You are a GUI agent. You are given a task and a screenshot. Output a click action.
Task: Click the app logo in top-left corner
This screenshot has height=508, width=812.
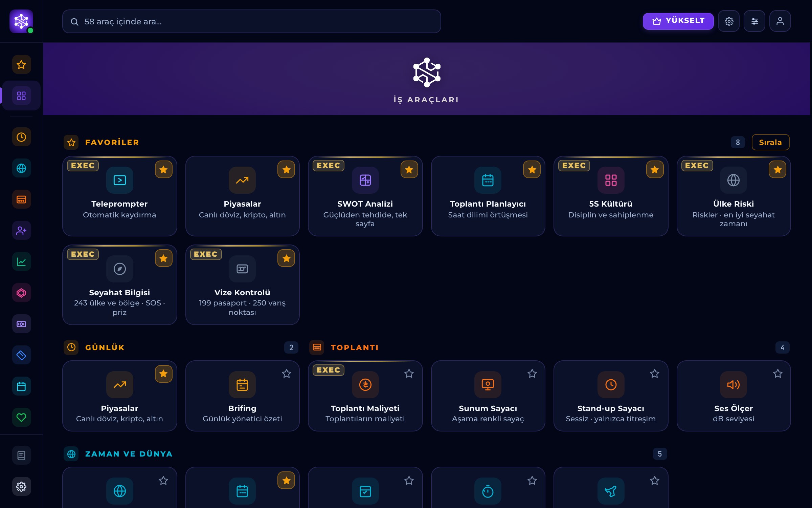tap(21, 21)
